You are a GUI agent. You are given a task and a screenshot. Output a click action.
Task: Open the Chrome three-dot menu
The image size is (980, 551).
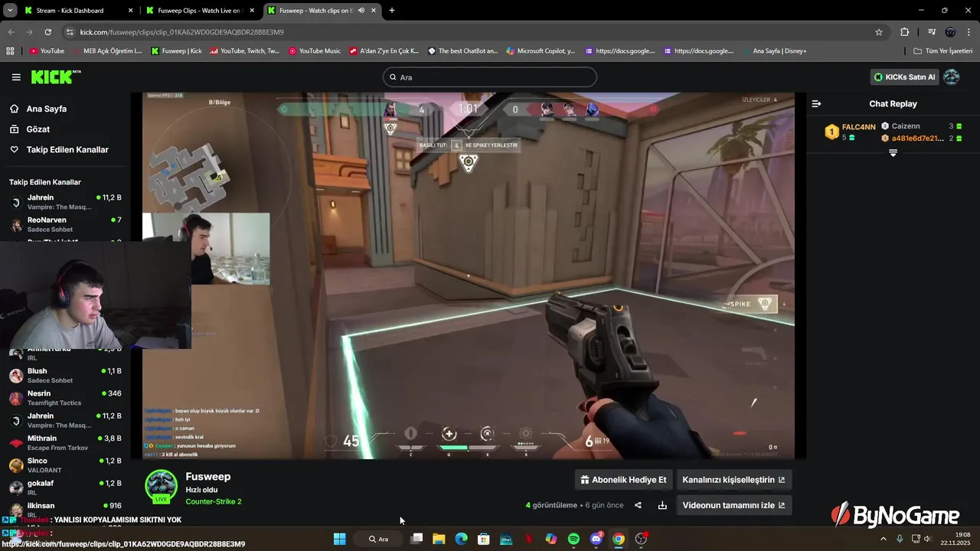pyautogui.click(x=969, y=32)
